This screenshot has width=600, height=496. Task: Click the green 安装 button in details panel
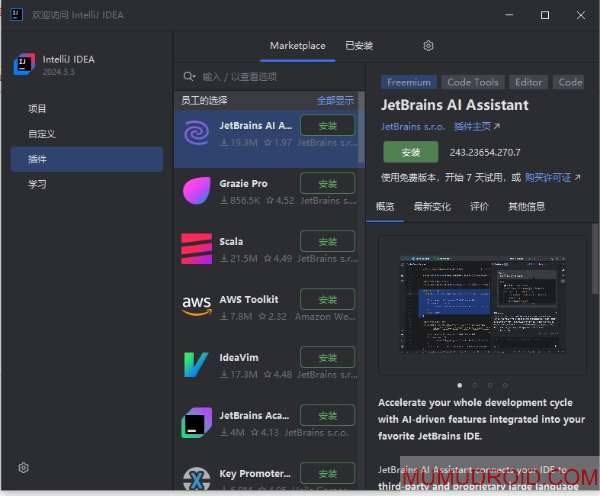tap(411, 152)
